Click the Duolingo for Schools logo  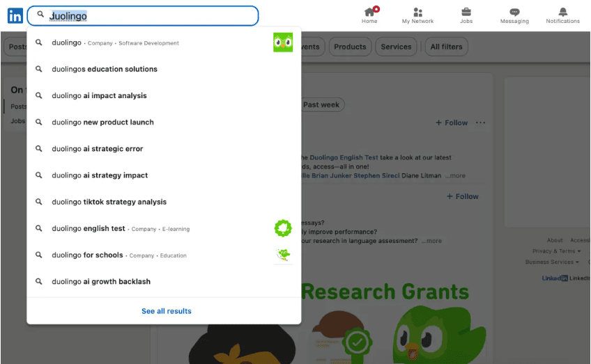click(282, 255)
